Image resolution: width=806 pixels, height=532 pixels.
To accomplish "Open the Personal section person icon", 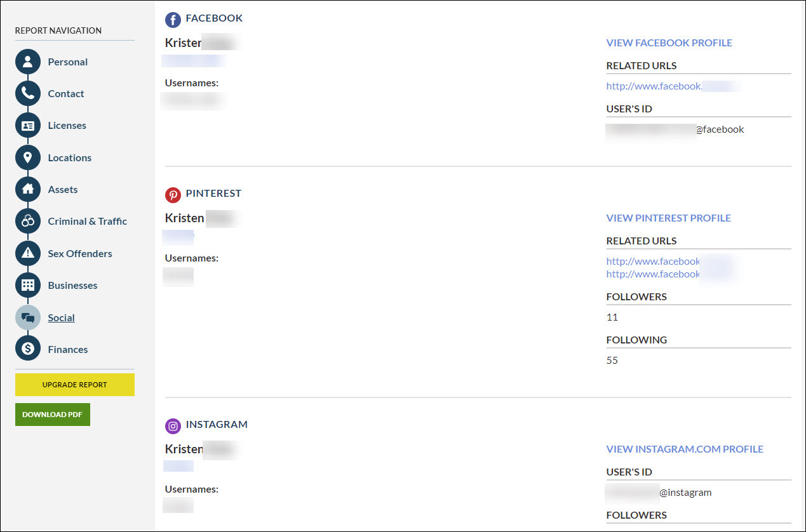I will pyautogui.click(x=28, y=62).
